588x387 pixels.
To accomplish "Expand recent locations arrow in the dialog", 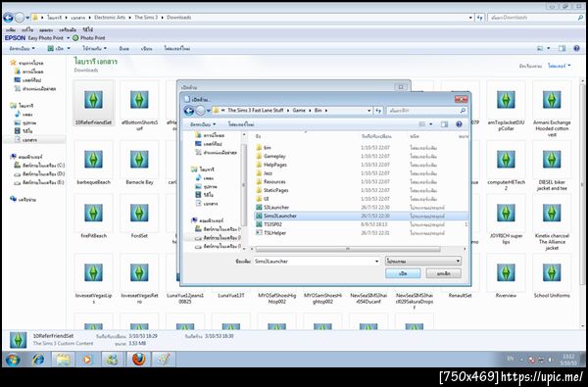I will click(x=209, y=111).
